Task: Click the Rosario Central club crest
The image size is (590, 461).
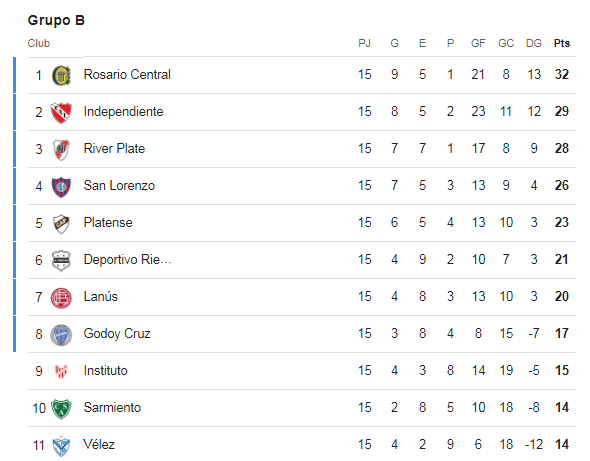Action: [x=61, y=75]
